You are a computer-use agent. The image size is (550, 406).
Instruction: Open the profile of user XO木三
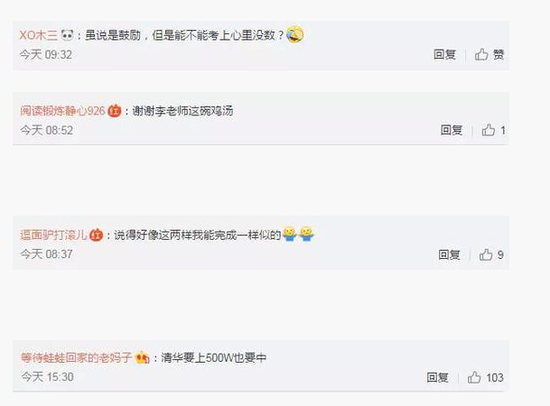[x=38, y=35]
